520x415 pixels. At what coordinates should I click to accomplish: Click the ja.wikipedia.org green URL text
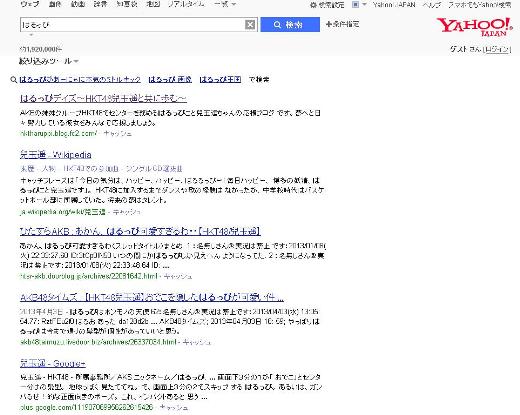63,212
